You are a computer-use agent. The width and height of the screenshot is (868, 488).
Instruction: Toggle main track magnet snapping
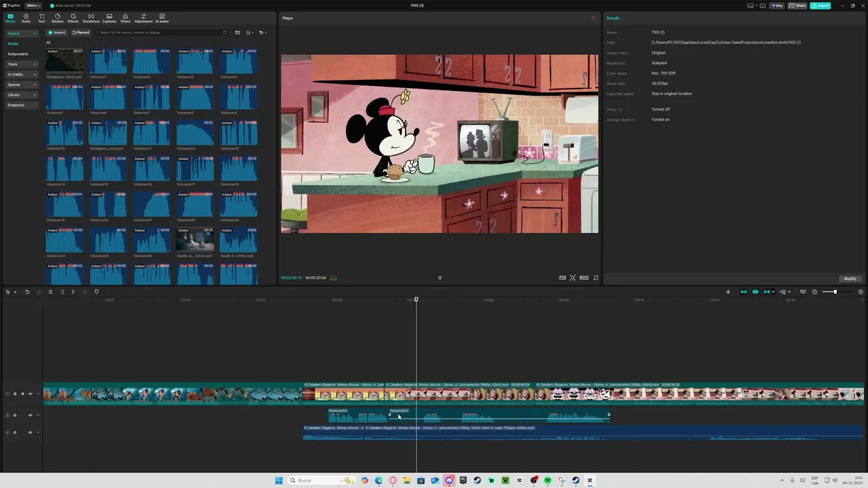744,291
